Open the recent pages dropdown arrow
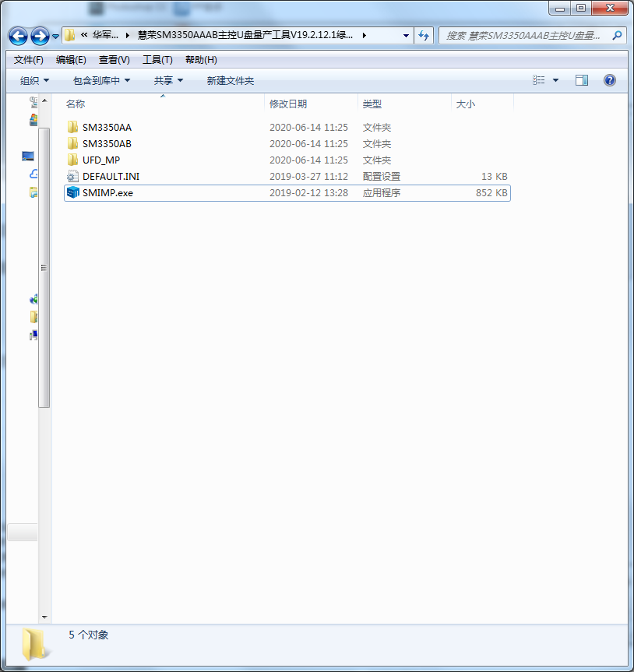 coord(56,37)
